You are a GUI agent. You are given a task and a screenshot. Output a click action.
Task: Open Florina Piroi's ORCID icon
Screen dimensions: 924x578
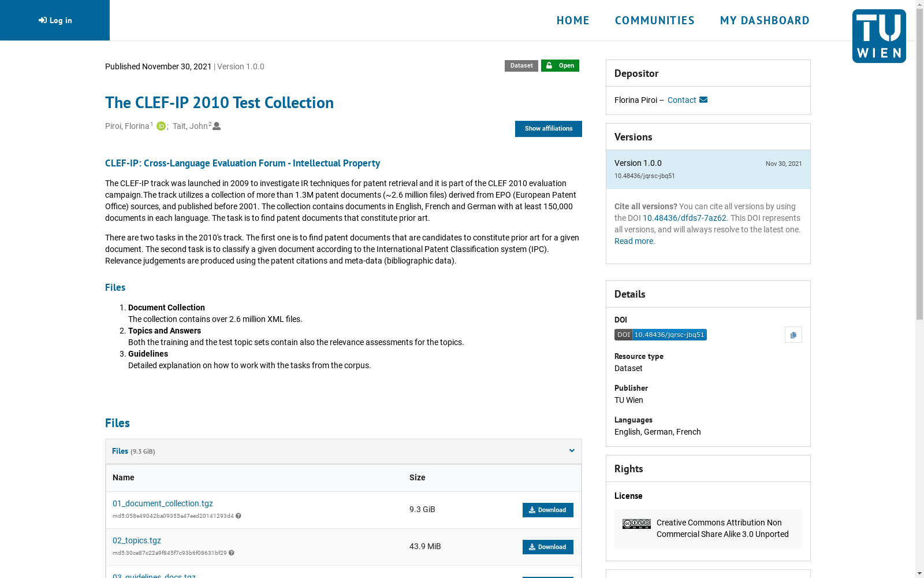(x=161, y=126)
